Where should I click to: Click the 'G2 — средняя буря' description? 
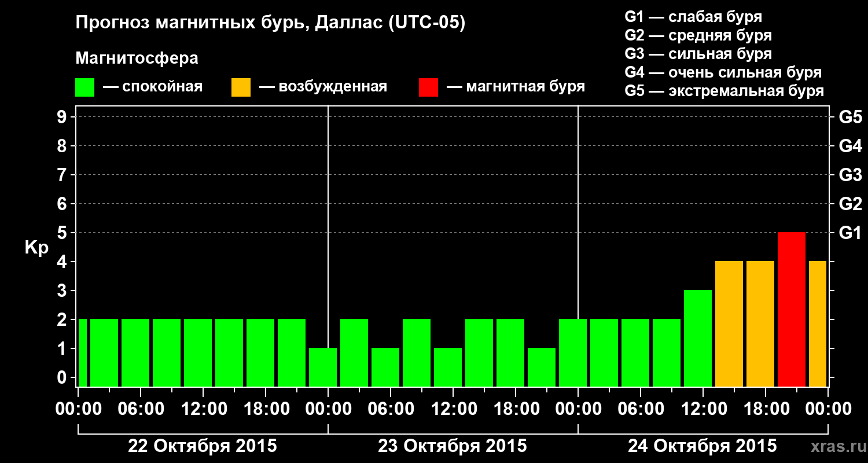pos(698,35)
